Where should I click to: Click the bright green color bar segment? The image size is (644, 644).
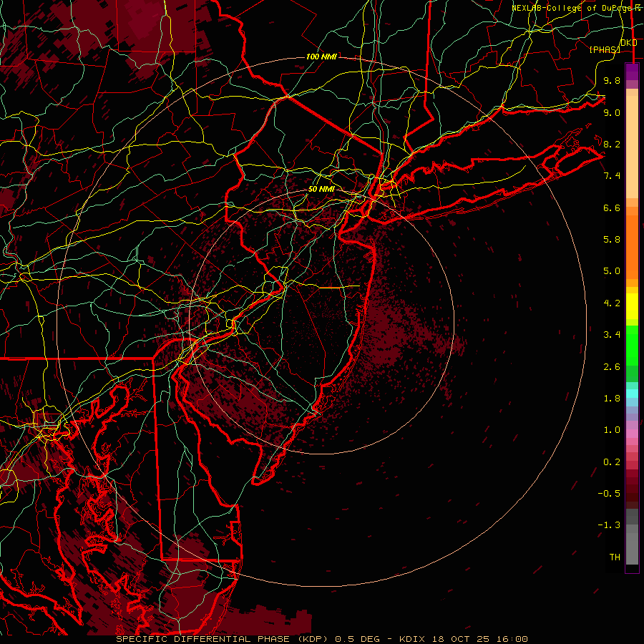[632, 346]
